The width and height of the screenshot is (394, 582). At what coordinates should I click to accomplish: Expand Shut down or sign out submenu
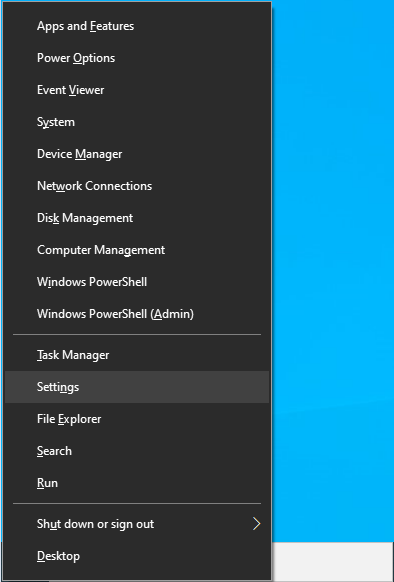point(137,524)
